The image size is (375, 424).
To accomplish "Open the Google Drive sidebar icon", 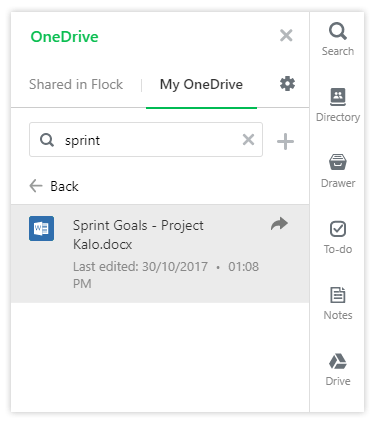I will pos(338,369).
